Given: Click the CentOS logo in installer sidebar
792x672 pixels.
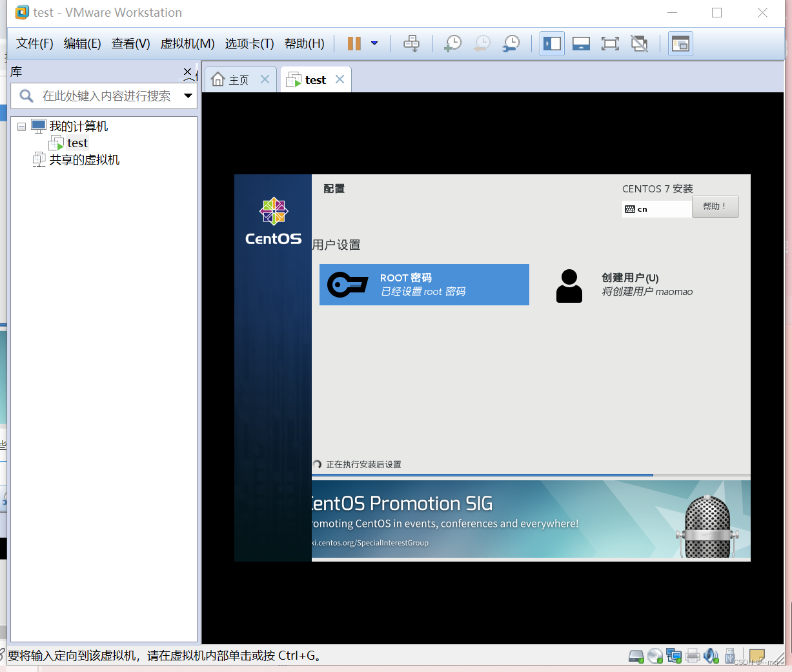Looking at the screenshot, I should pos(274,221).
